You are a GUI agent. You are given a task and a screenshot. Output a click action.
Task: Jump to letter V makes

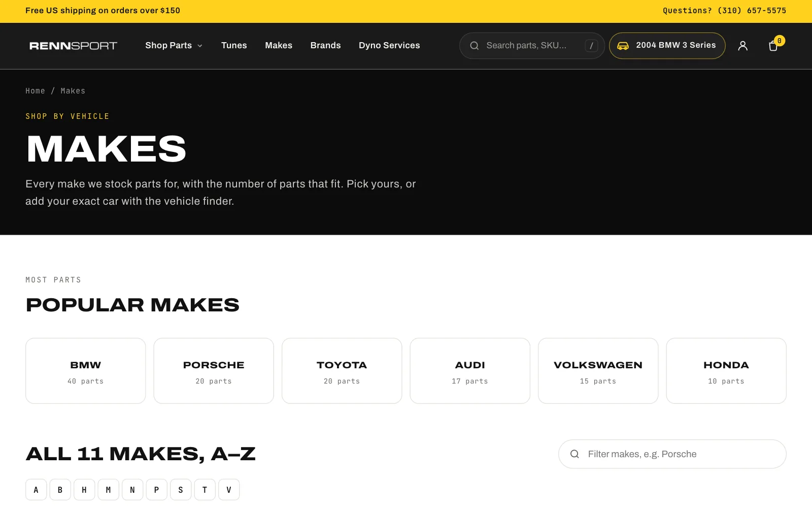click(229, 490)
